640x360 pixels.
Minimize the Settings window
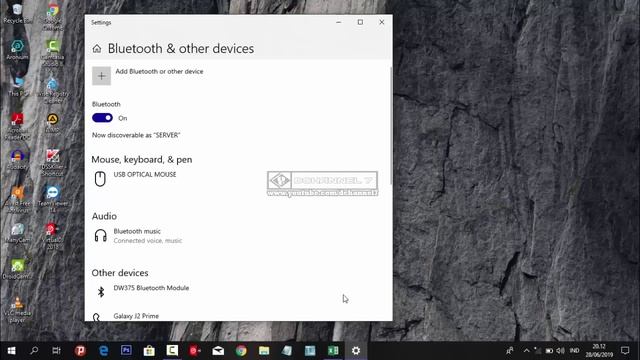(x=338, y=22)
